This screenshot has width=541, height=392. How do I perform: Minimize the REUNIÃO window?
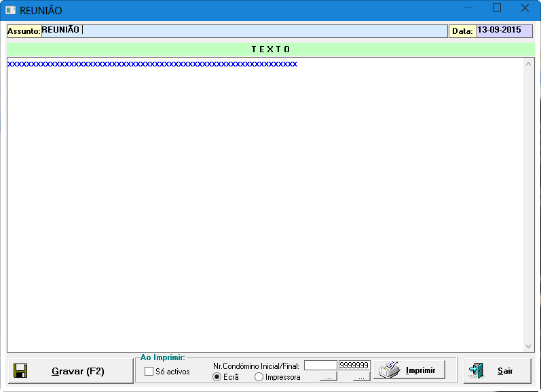coord(468,8)
